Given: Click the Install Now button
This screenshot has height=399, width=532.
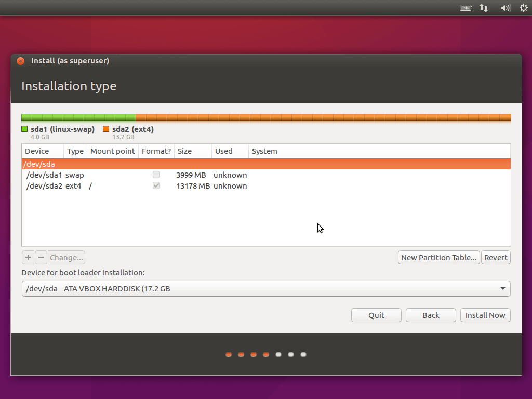Looking at the screenshot, I should point(485,315).
